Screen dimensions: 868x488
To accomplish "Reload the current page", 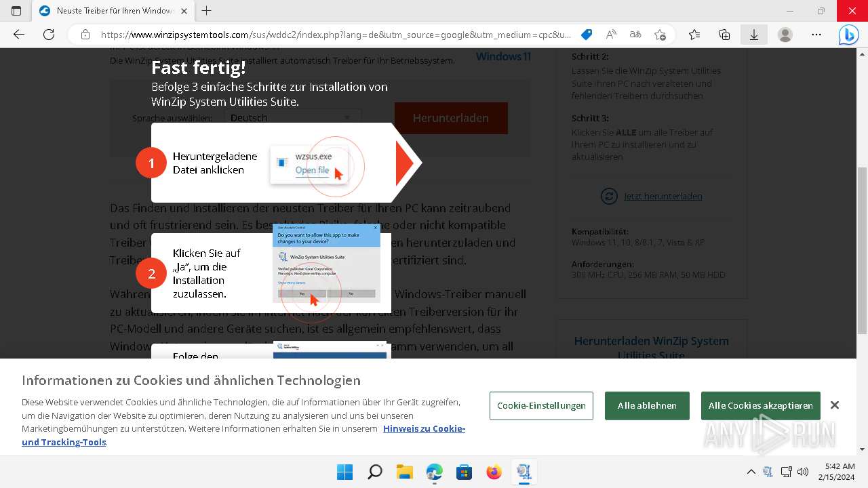I will tap(49, 35).
